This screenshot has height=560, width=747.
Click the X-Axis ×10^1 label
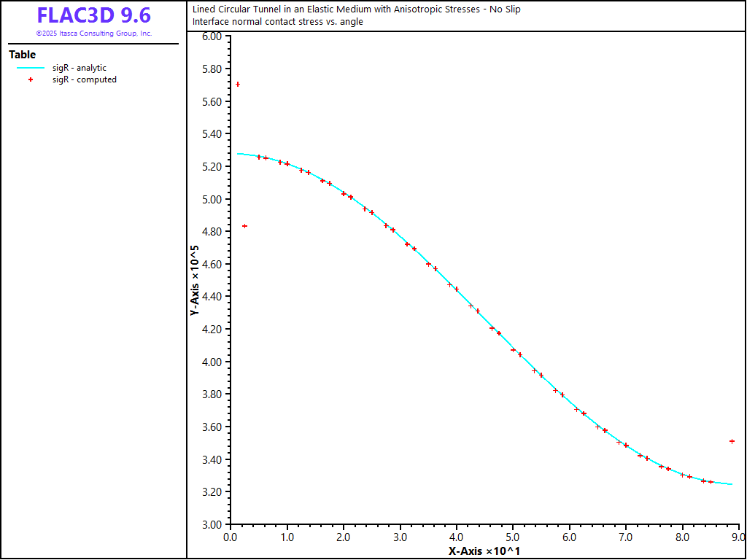point(484,551)
